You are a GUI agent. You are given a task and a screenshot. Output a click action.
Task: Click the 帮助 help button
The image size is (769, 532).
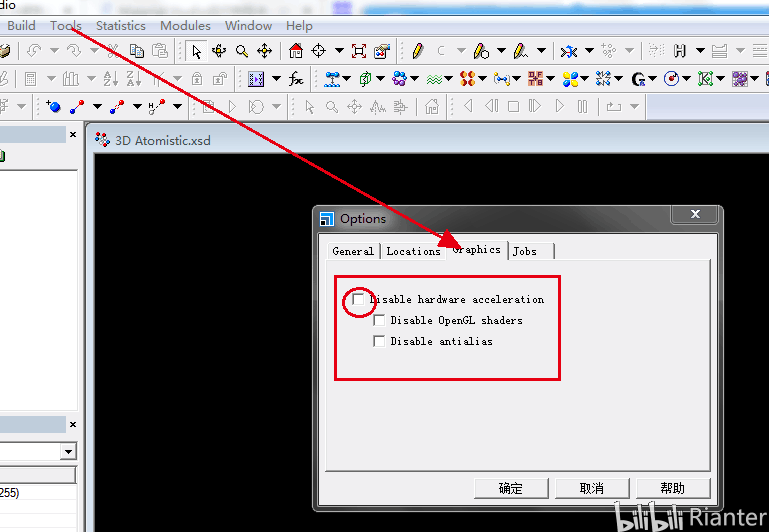[673, 488]
